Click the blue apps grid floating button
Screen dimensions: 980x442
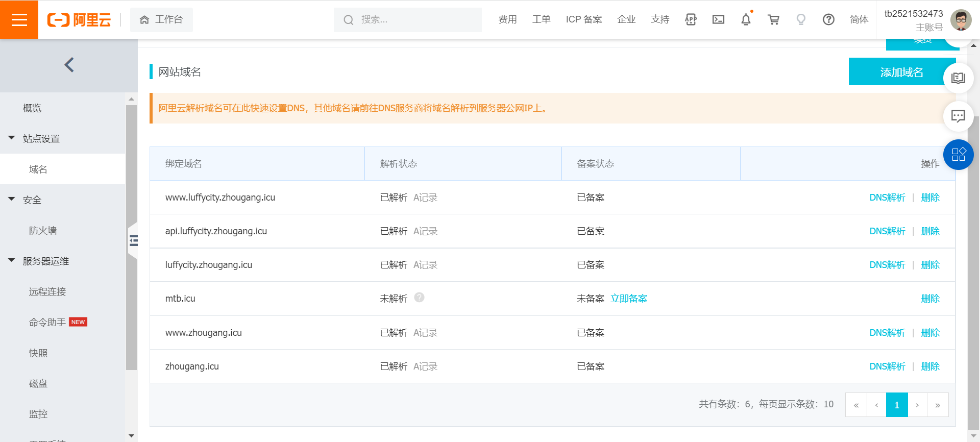958,154
